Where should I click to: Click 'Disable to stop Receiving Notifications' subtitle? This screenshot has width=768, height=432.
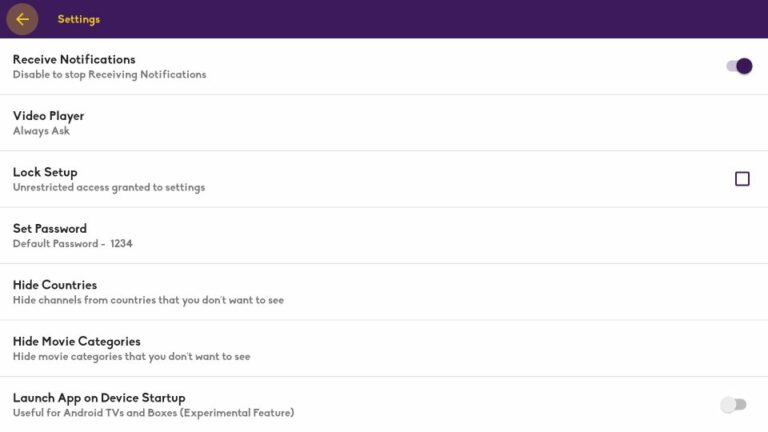click(109, 74)
